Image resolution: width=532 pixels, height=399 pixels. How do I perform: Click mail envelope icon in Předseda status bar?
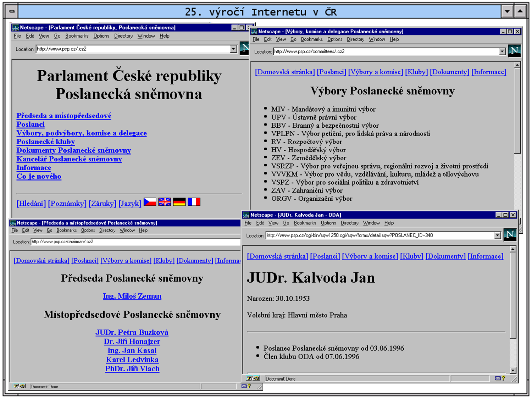(x=244, y=386)
